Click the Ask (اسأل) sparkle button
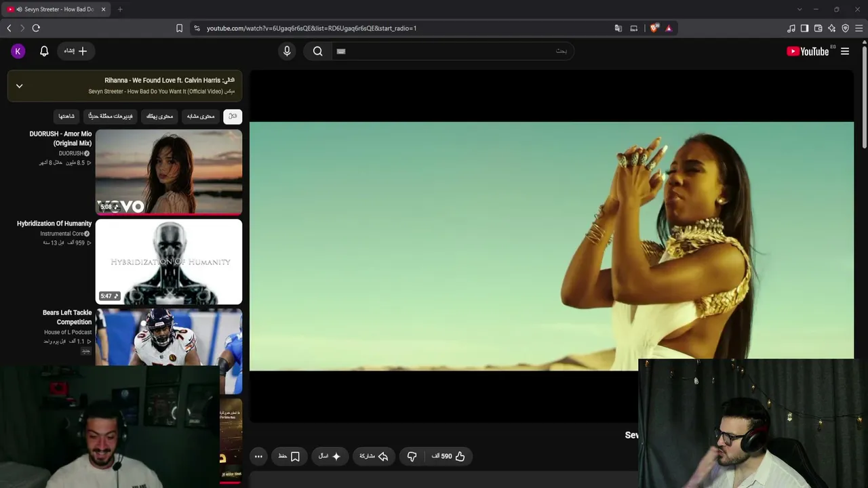This screenshot has width=868, height=488. pos(330,456)
